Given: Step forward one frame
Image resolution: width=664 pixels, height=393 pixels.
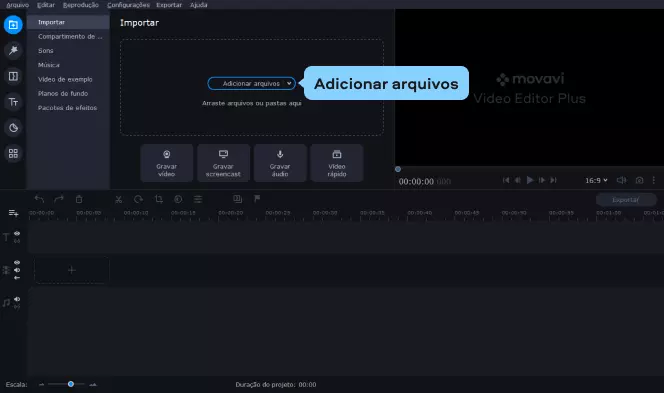Looking at the screenshot, I should click(542, 180).
